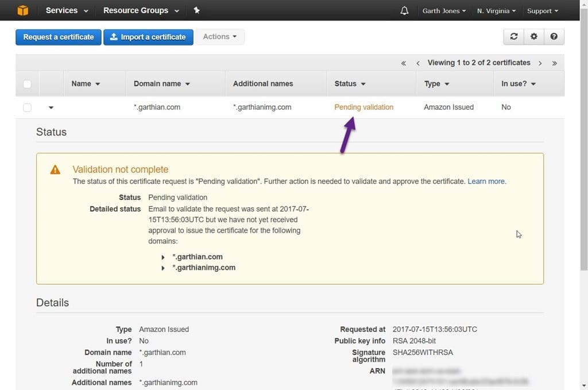Sort by Type column
This screenshot has width=588, height=390.
(x=436, y=84)
